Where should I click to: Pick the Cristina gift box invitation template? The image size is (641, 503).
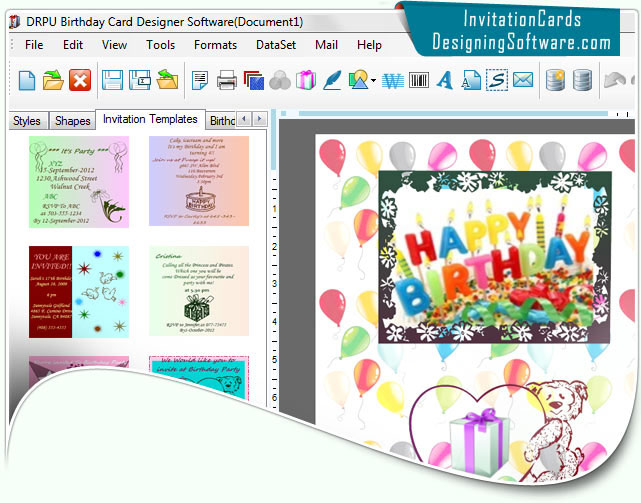click(199, 291)
